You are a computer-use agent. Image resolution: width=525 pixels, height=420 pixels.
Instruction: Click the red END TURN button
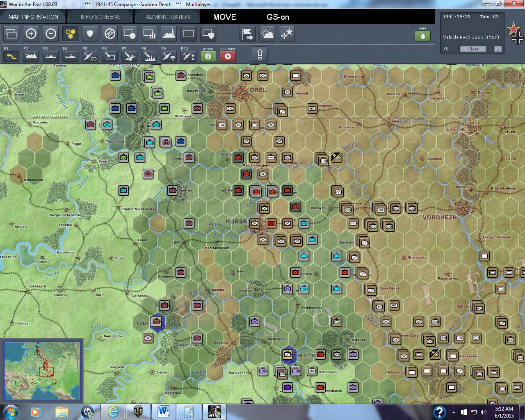tap(228, 56)
